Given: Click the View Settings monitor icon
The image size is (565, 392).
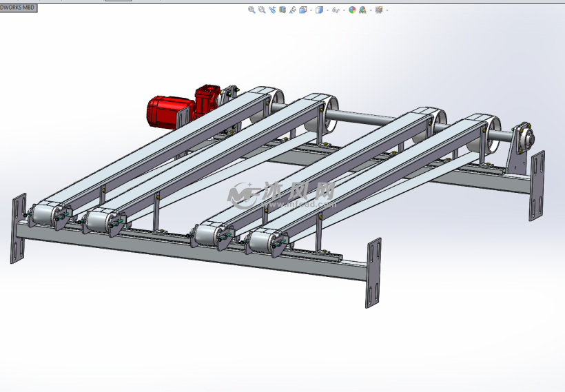Looking at the screenshot, I should (x=379, y=10).
